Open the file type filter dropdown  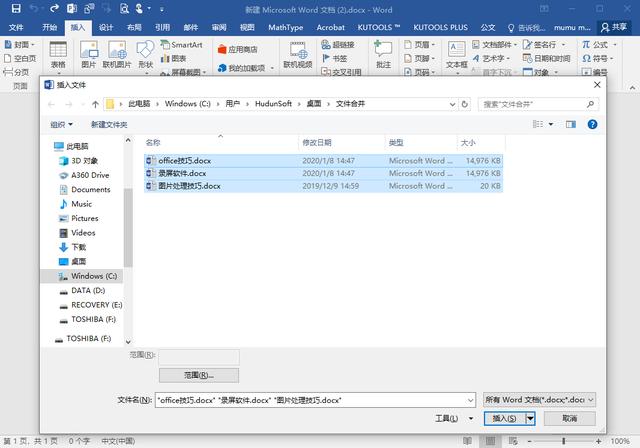point(539,400)
